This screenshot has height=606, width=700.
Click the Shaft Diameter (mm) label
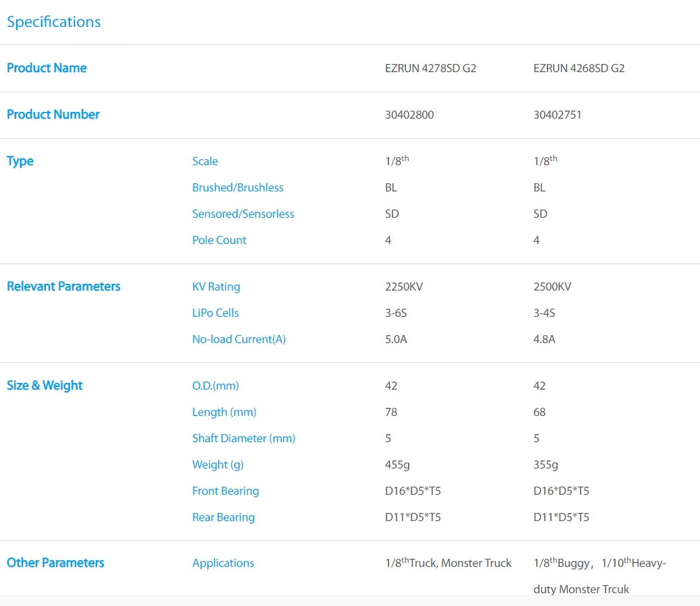tap(243, 438)
